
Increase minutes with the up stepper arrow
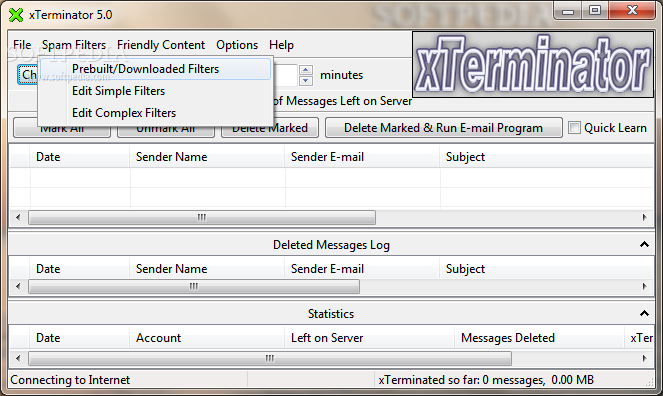306,70
